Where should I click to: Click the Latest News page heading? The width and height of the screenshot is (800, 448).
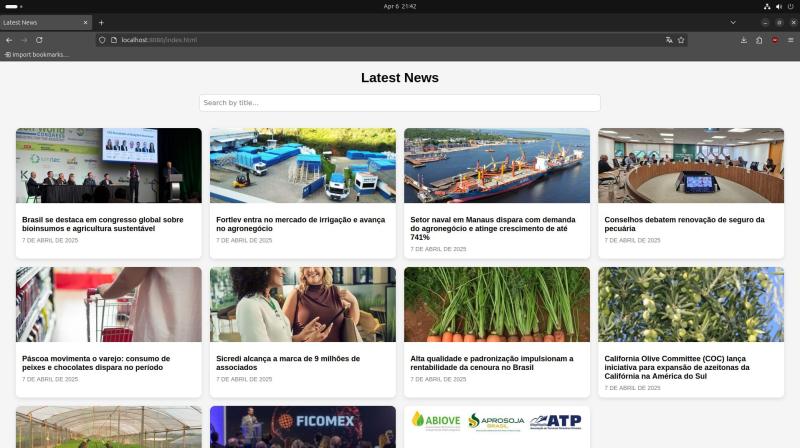coord(399,78)
